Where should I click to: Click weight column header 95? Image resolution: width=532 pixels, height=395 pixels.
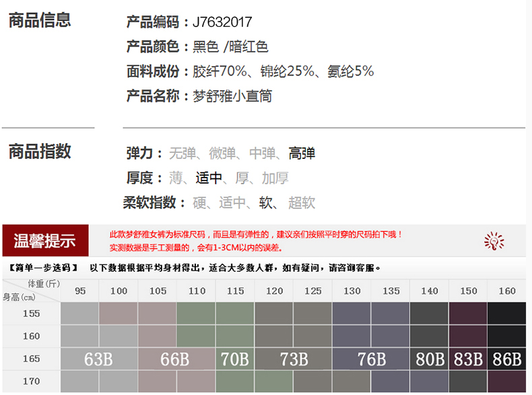point(80,291)
